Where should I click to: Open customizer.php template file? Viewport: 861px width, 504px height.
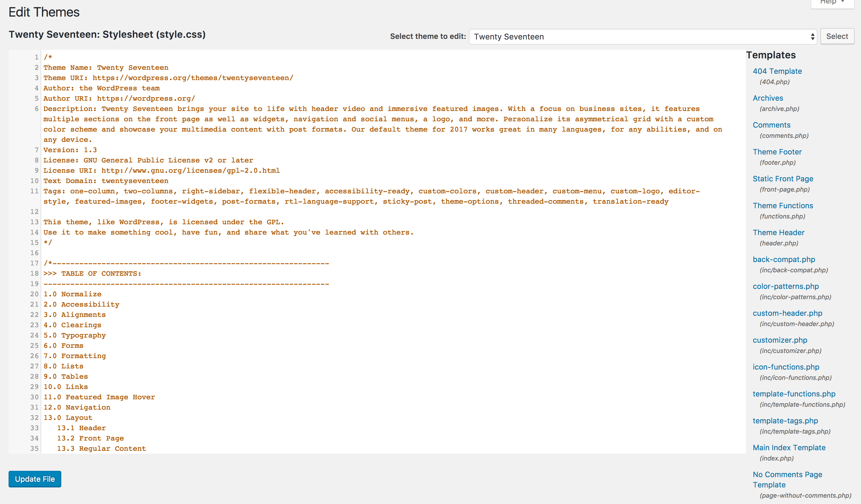point(780,340)
